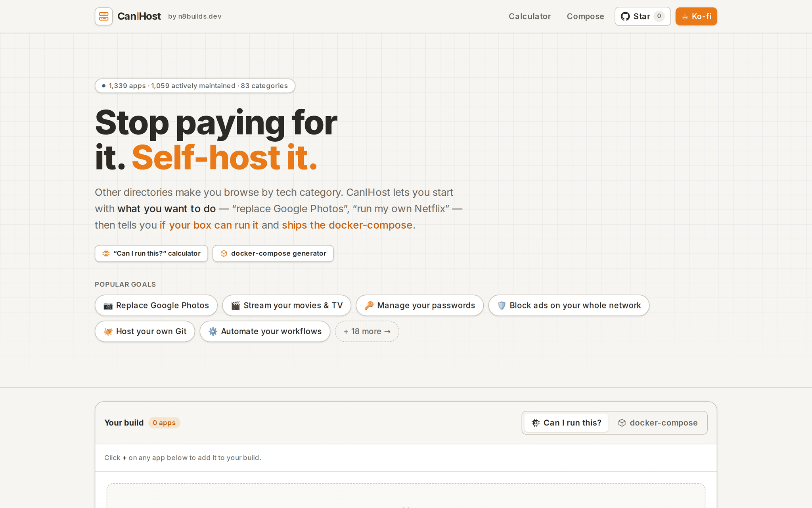Screen dimensions: 812x508
Task: Open the CanIHost home brand link
Action: click(x=139, y=16)
